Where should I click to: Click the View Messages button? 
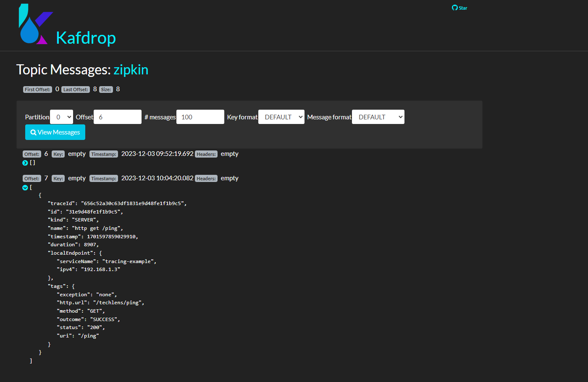click(x=55, y=132)
